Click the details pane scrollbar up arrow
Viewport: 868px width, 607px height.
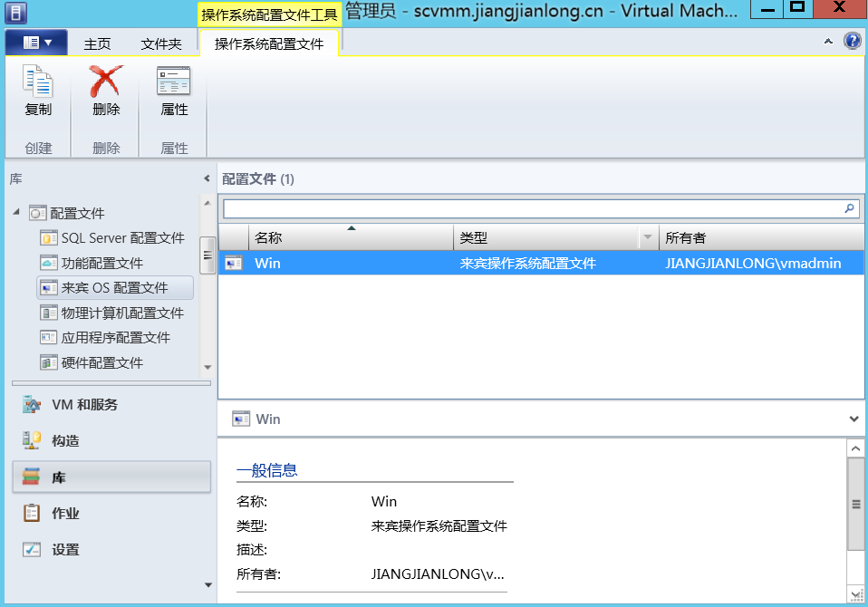tap(856, 448)
